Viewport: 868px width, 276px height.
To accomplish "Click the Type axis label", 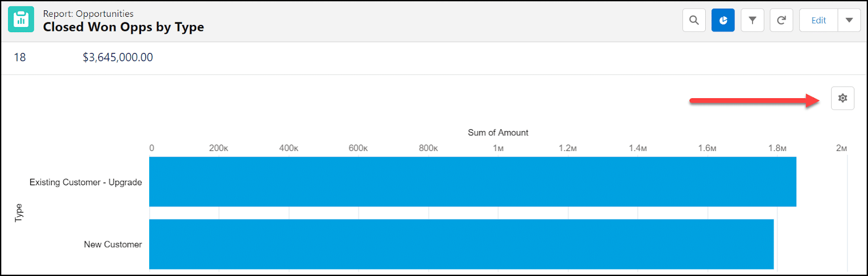I will tap(19, 212).
